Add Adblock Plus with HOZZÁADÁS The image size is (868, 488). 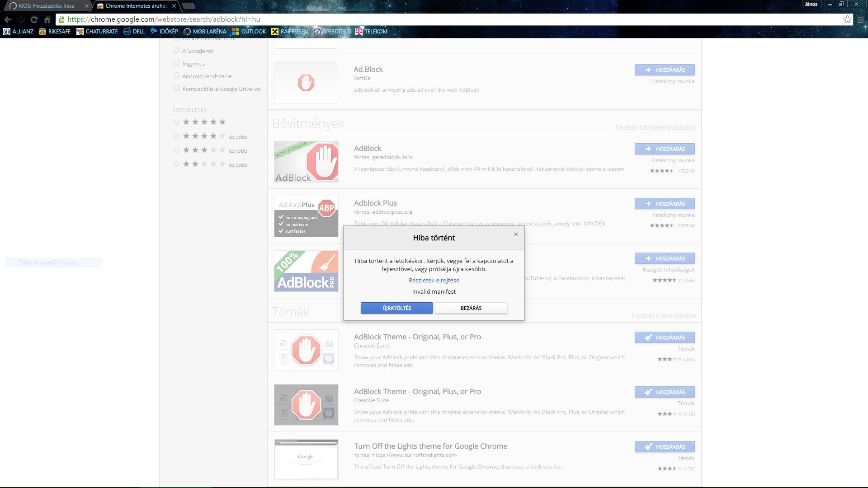[x=665, y=204]
